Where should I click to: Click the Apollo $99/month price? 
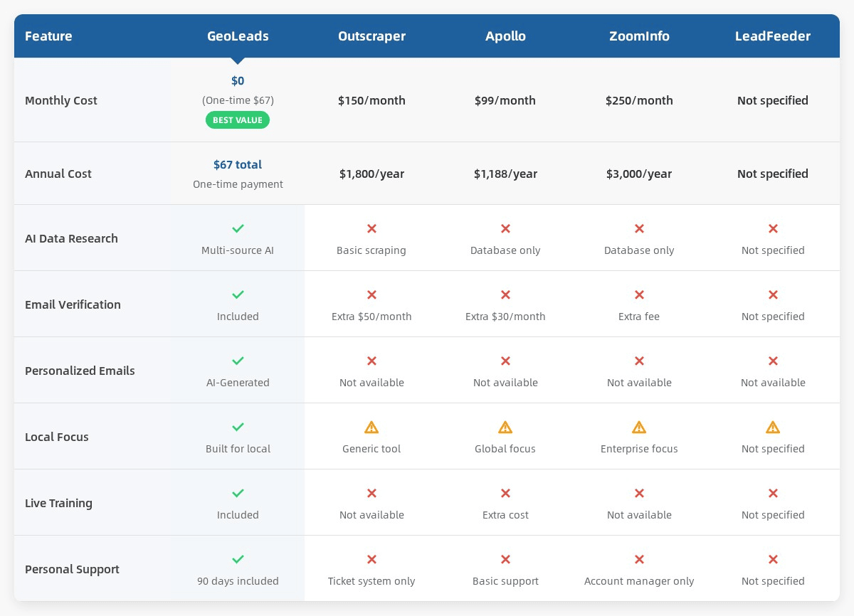pos(505,100)
